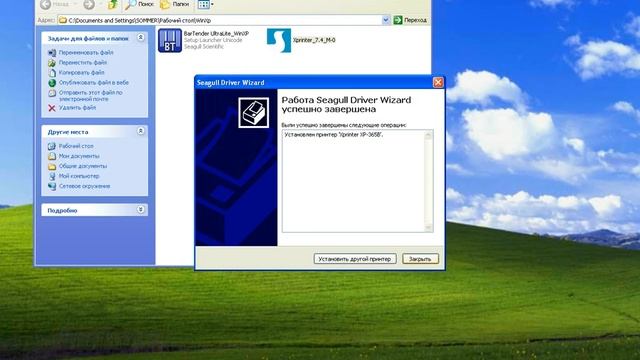
Task: Click the My Computer icon in Other Places
Action: coord(52,176)
